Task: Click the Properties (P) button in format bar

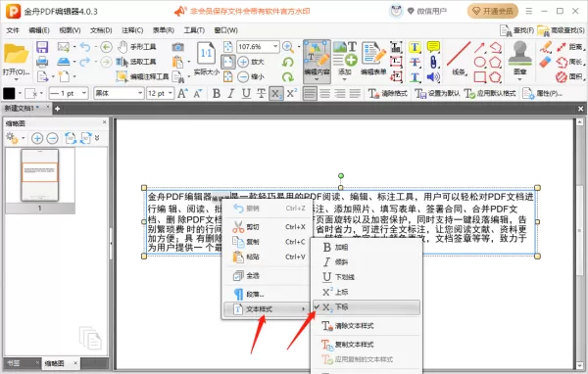Action: click(x=543, y=93)
